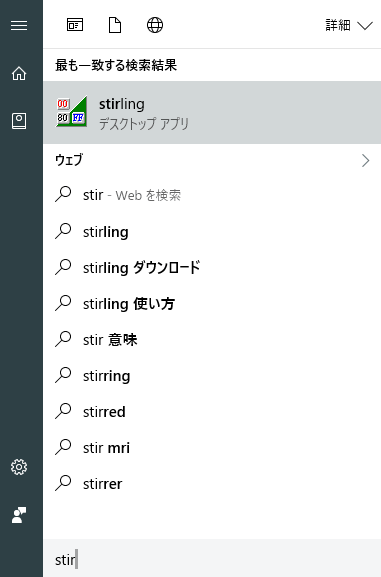Viewport: 381px width, 577px height.
Task: Click search icon beside 'stirring'
Action: pos(63,375)
